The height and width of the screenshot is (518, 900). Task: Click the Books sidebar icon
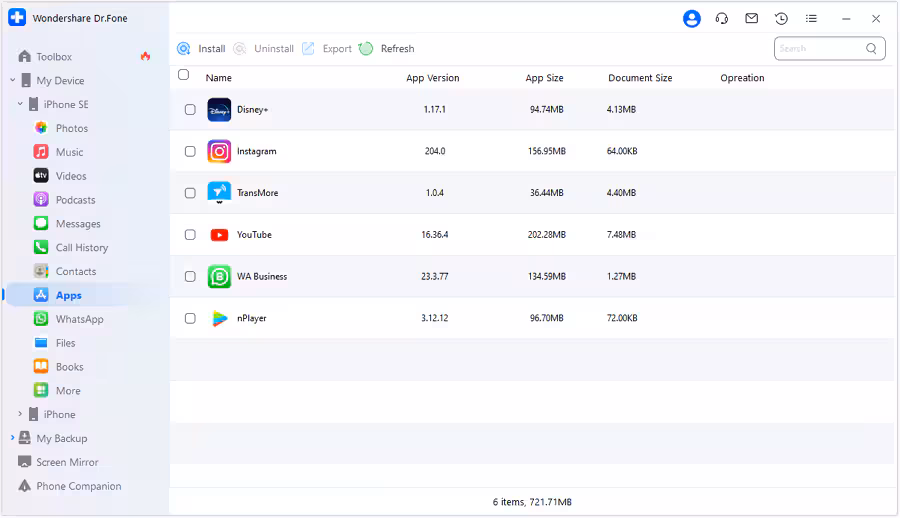(x=41, y=366)
